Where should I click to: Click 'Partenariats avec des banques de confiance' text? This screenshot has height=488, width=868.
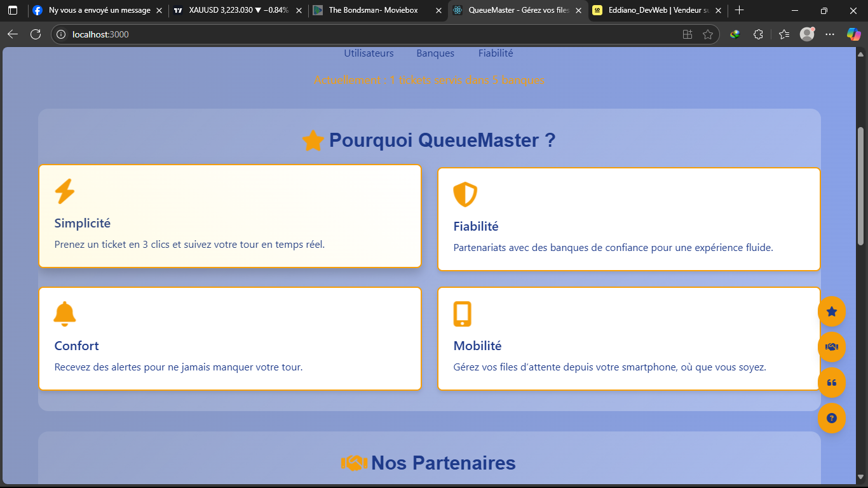[613, 248]
